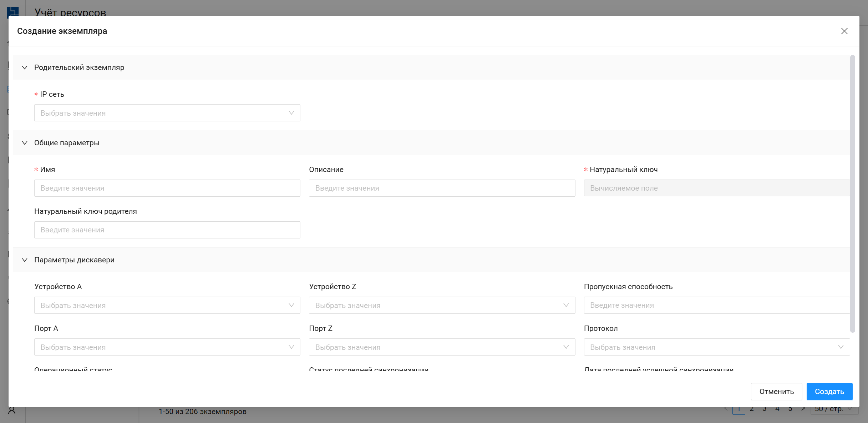The height and width of the screenshot is (423, 868).
Task: Close the Создание экземпляра dialog
Action: 844,31
